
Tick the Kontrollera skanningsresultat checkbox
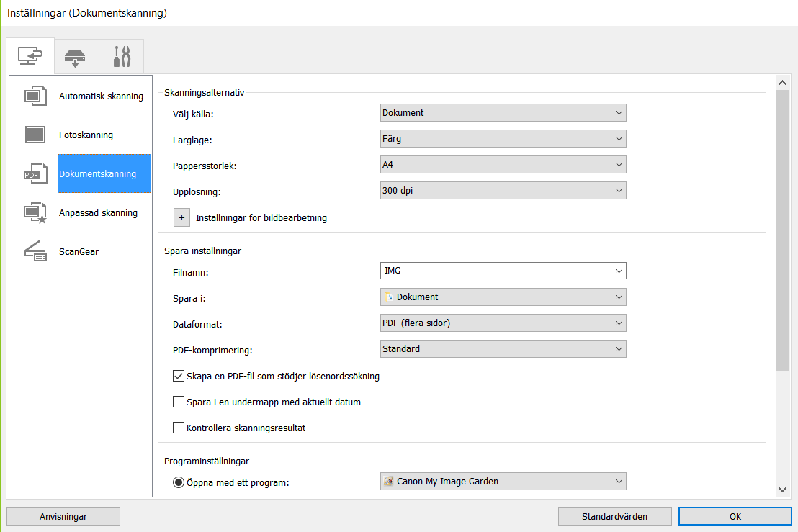click(179, 428)
